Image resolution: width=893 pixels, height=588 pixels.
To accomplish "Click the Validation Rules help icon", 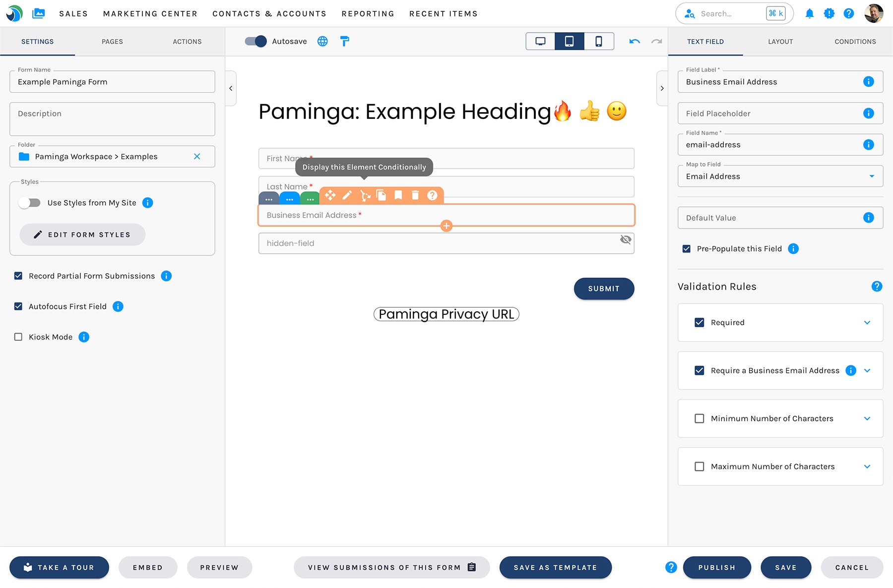I will click(x=877, y=287).
